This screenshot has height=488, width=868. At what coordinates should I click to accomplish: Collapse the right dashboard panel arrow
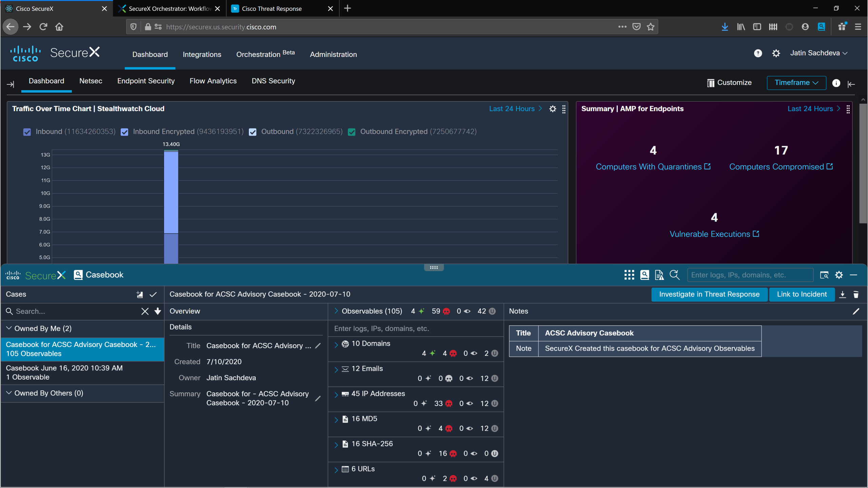pyautogui.click(x=851, y=84)
